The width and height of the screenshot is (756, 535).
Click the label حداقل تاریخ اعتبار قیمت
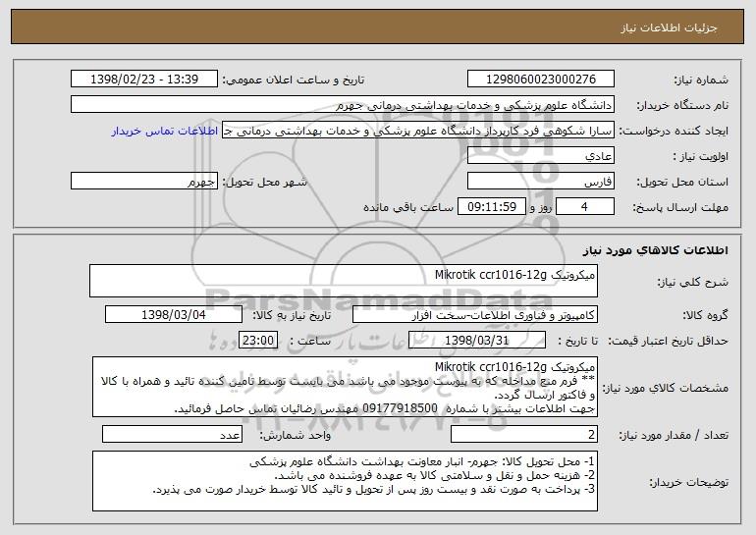pyautogui.click(x=668, y=342)
